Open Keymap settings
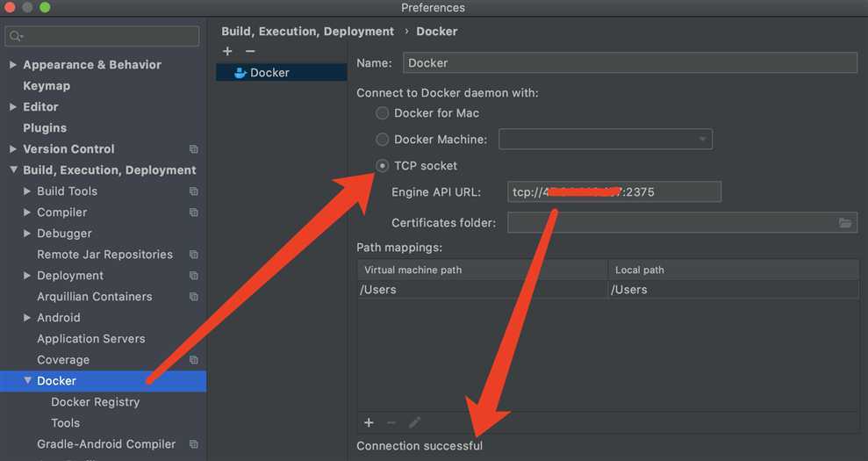The width and height of the screenshot is (868, 461). click(x=47, y=86)
